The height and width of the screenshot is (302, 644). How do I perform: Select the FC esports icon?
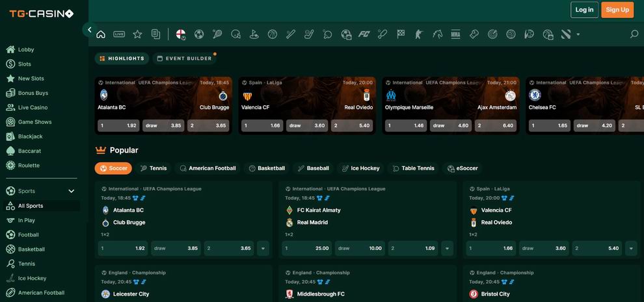364,34
